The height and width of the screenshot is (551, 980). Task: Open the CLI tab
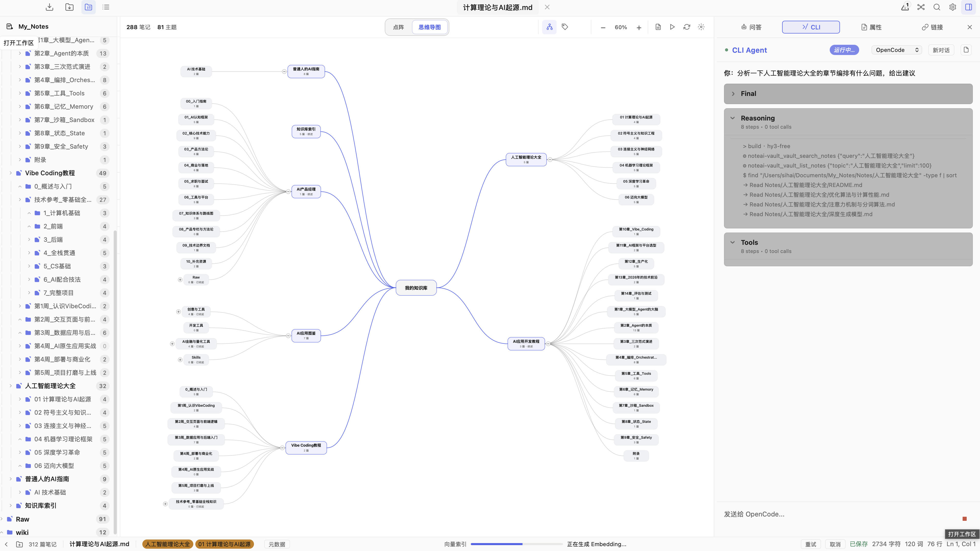(x=811, y=27)
